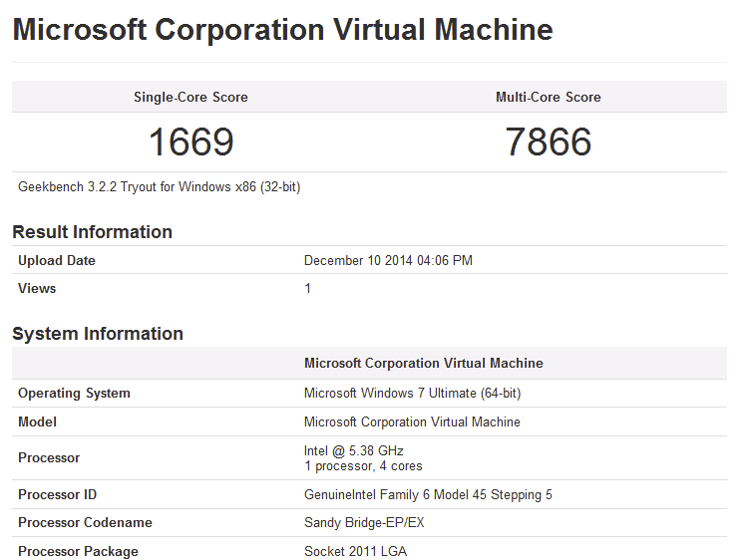This screenshot has height=560, width=746.
Task: Click the System Information section heading
Action: [x=98, y=334]
